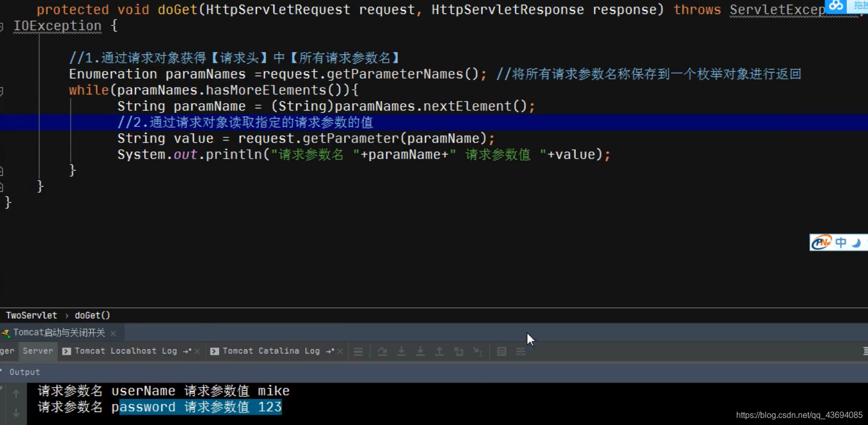Click the moon icon on the input bar
Screen dimensions: 868x425
click(x=857, y=243)
